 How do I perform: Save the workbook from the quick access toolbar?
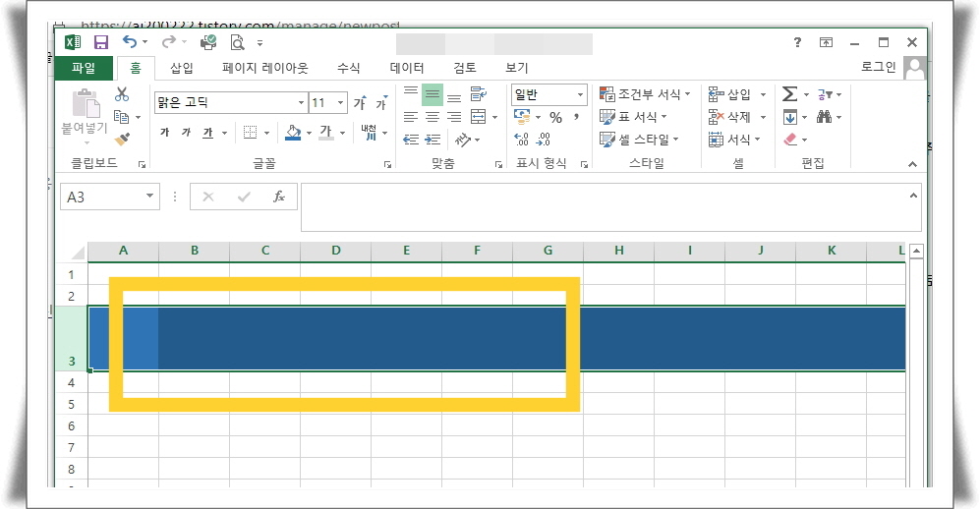[x=100, y=42]
